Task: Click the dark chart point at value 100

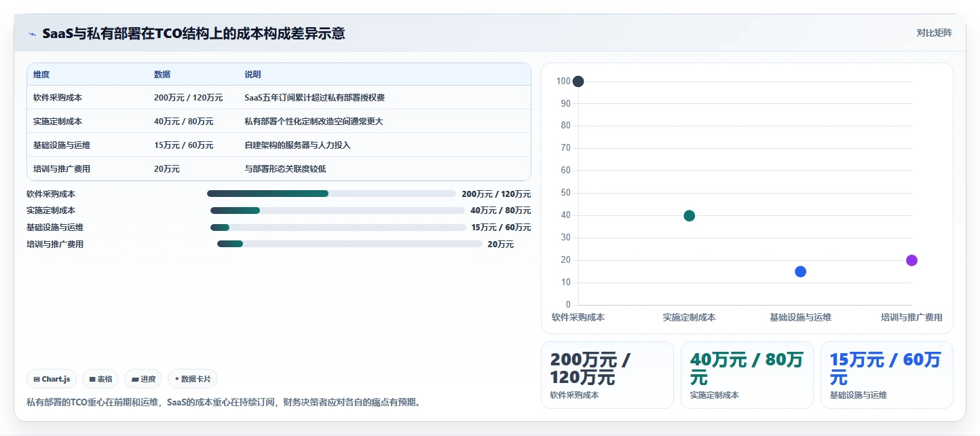Action: [578, 81]
